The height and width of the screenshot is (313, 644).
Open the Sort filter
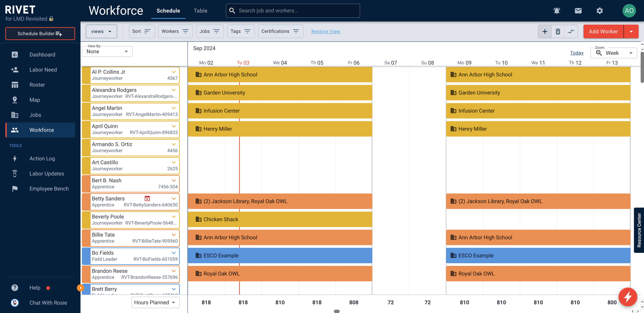pyautogui.click(x=142, y=32)
